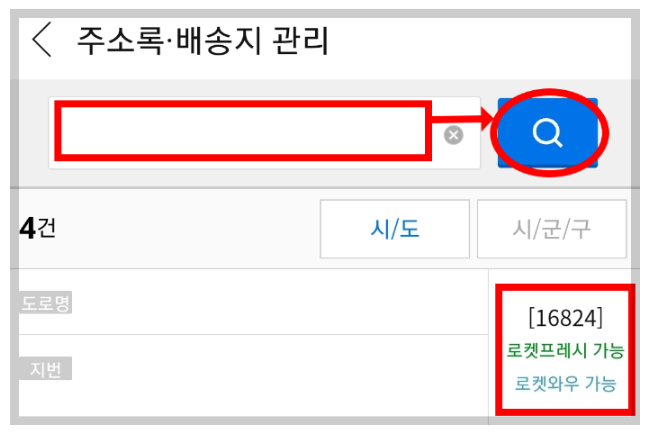Click the 4건 result count label
Viewport: 650px width, 438px height.
point(38,228)
